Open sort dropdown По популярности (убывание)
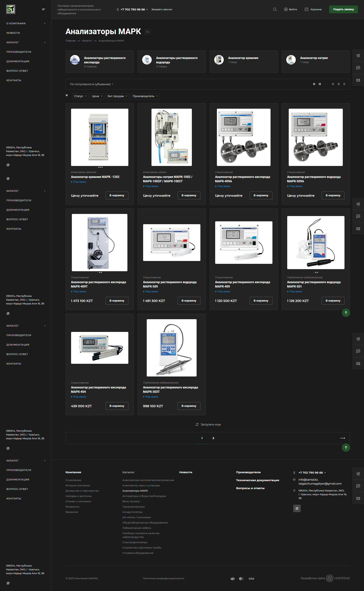364x591 pixels. [x=92, y=84]
